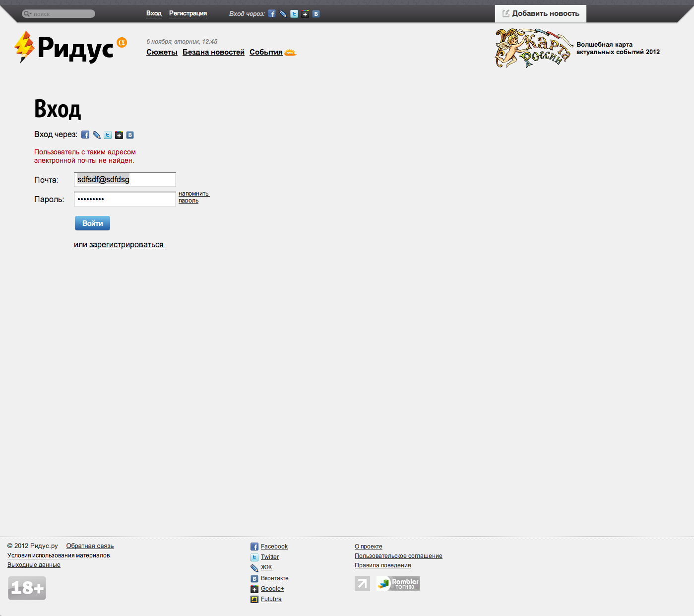Click напомнить пароль link
Screen dimensions: 694x616
pyautogui.click(x=193, y=197)
